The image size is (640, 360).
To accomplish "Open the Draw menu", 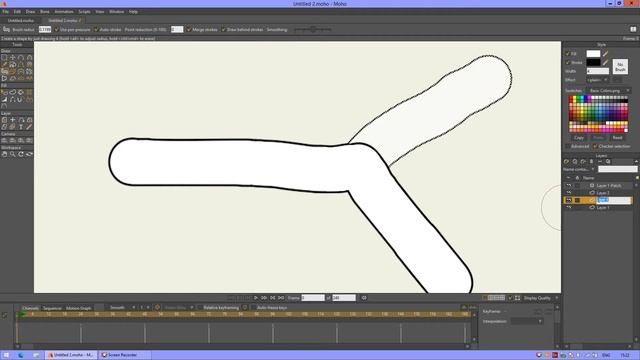I will pos(30,12).
